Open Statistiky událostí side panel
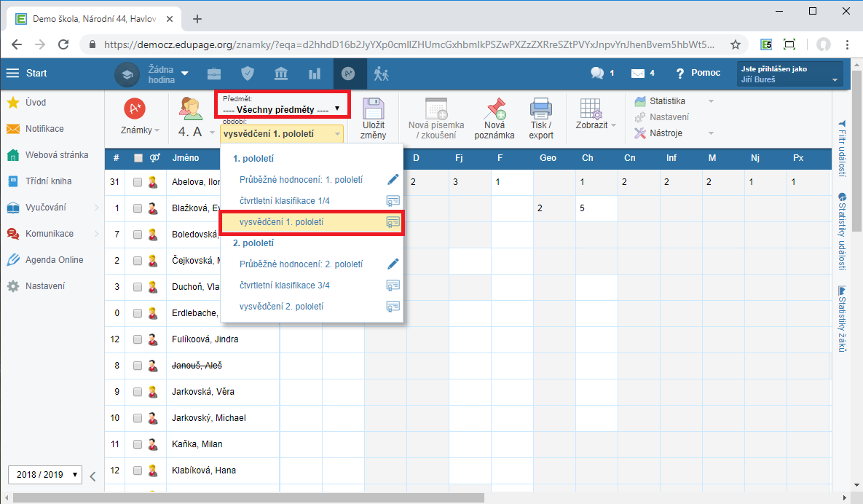Screen dimensions: 863x504 [x=842, y=231]
